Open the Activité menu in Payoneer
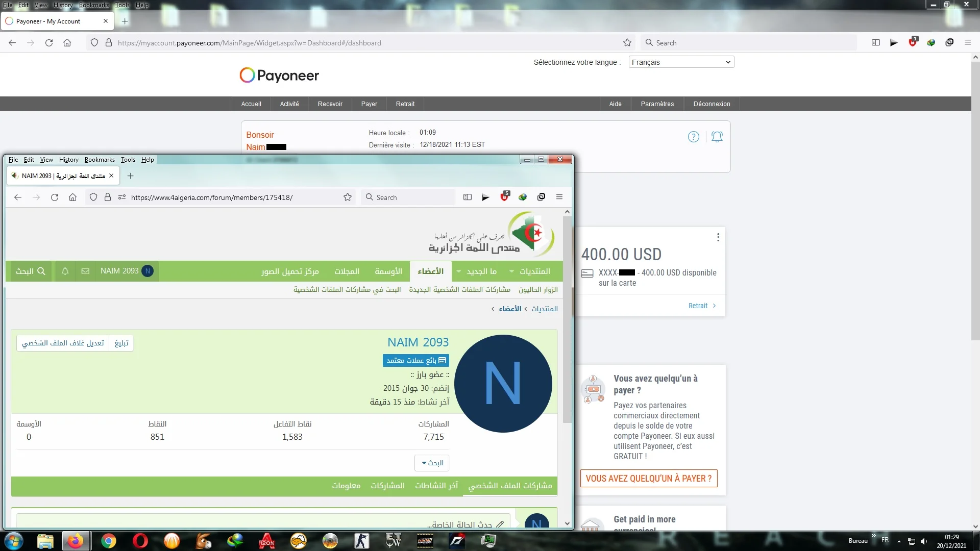 coord(289,104)
